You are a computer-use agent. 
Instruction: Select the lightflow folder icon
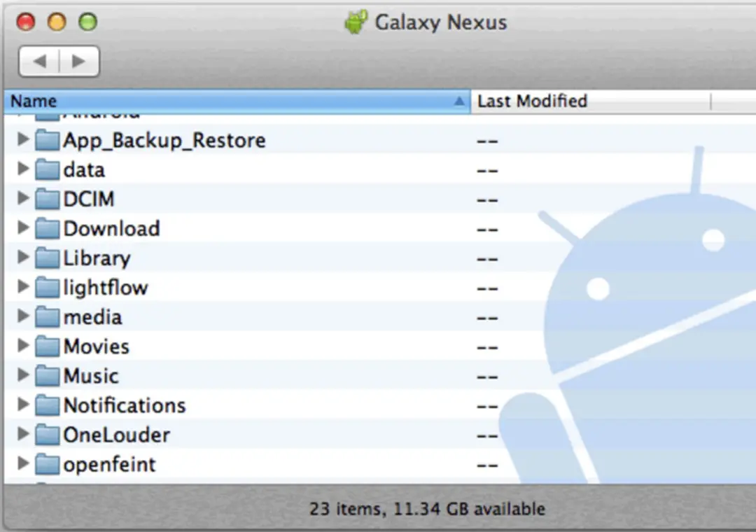coord(48,287)
